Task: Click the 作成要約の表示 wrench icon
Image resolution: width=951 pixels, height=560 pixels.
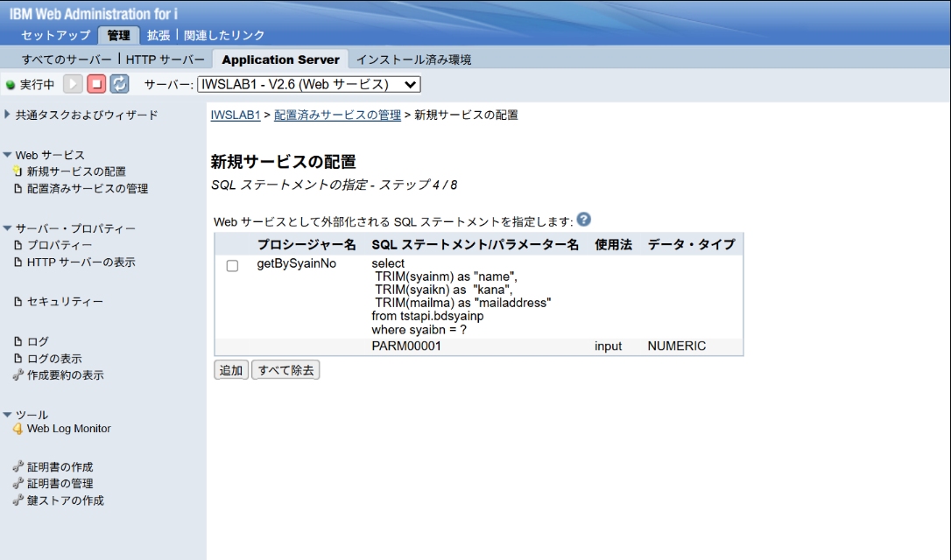Action: click(18, 375)
